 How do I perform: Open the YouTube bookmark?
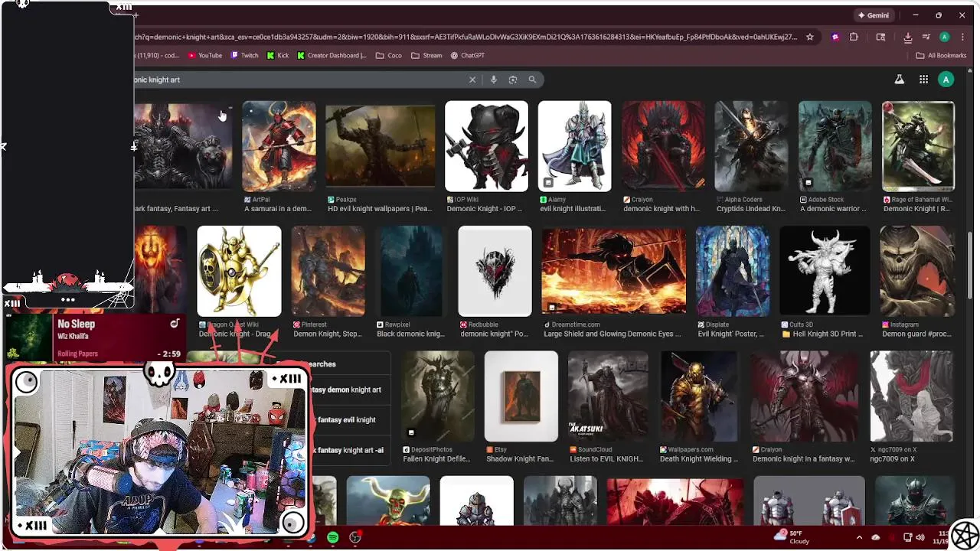coord(204,55)
